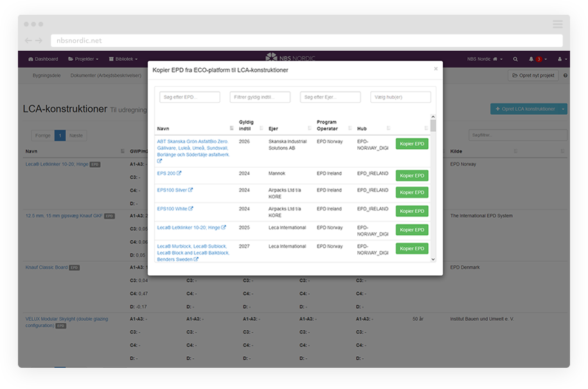Viewport: 588px width, 389px height.
Task: Open Bibliotek dropdown menu
Action: tap(123, 59)
